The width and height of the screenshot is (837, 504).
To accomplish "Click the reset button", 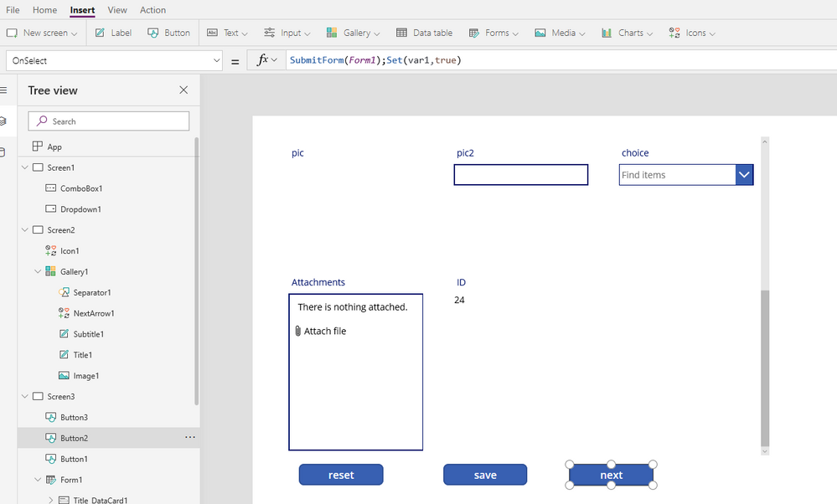I will tap(341, 475).
